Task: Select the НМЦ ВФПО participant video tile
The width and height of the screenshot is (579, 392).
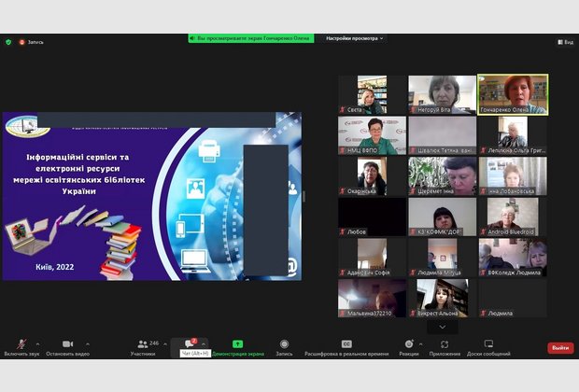Action: [372, 134]
